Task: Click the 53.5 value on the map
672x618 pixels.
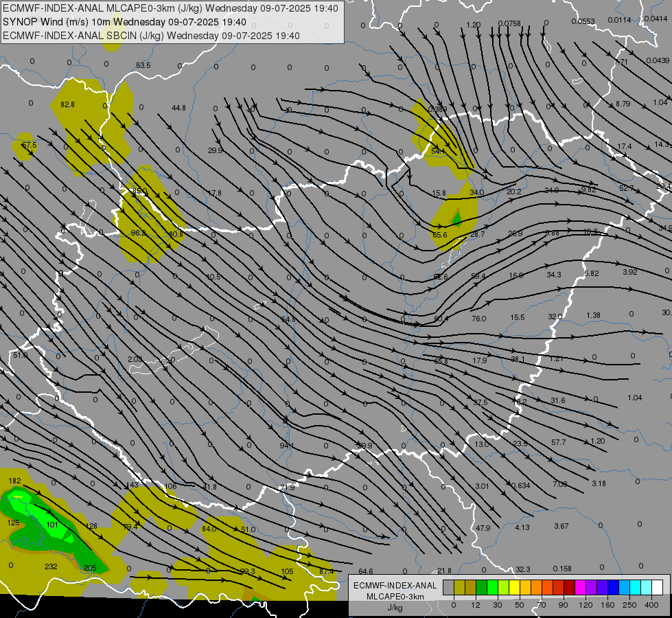Action: pos(143,65)
